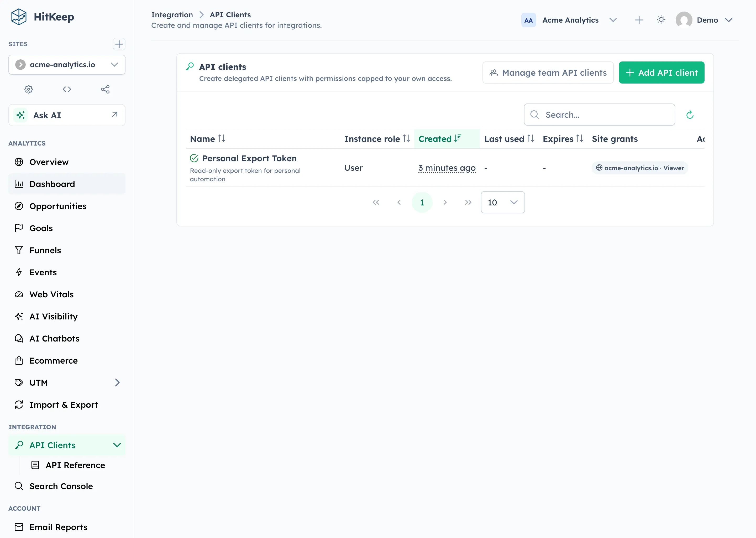Open AI Visibility page
The width and height of the screenshot is (756, 538).
(67, 316)
